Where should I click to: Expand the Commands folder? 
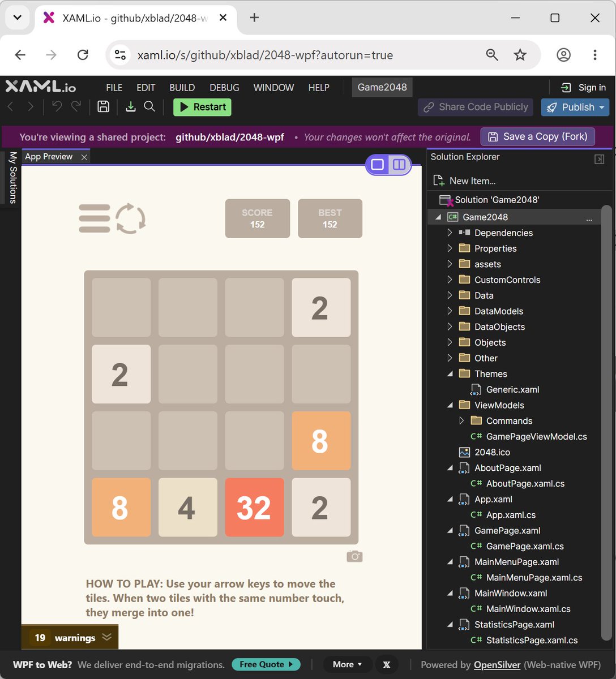(x=461, y=421)
